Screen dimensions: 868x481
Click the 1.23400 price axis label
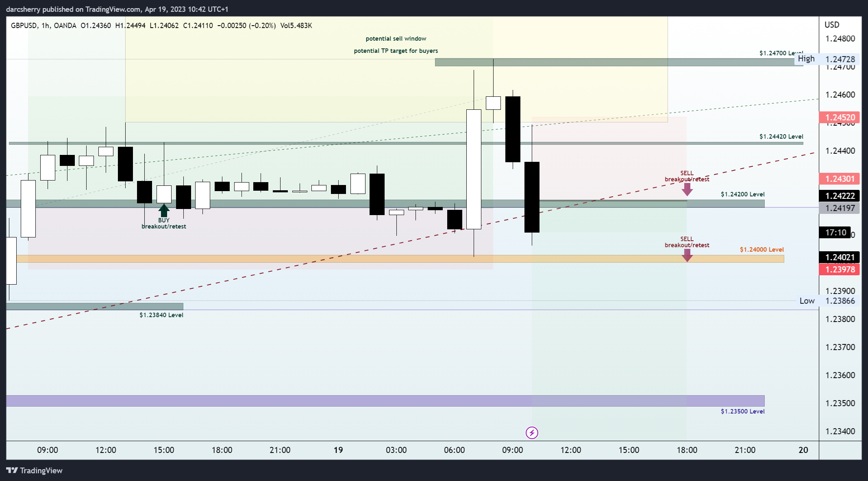[x=840, y=431]
